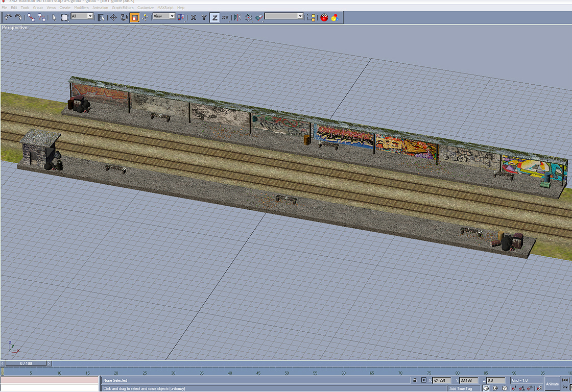Click the Crossing selection mode icon
This screenshot has width=572, height=392.
(x=495, y=388)
